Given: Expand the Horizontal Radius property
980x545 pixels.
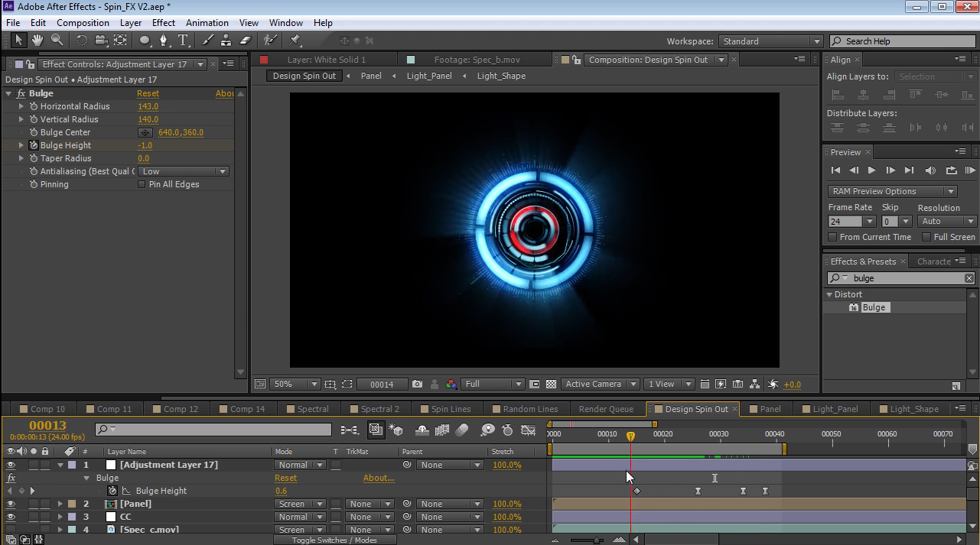Looking at the screenshot, I should click(21, 106).
